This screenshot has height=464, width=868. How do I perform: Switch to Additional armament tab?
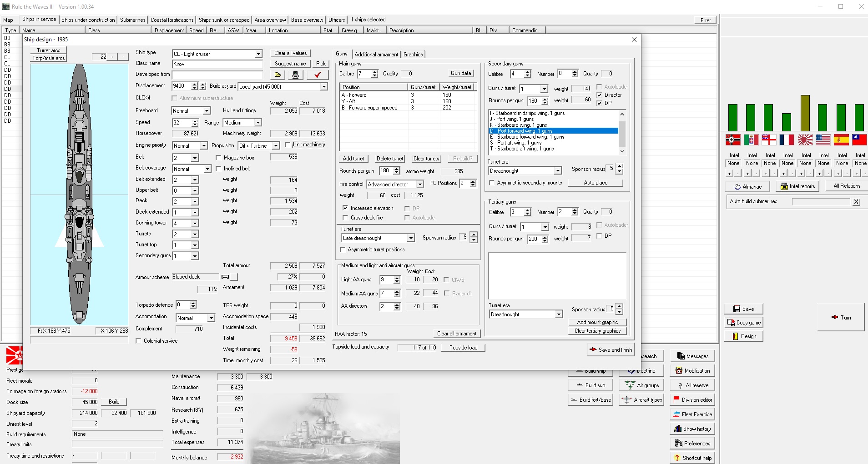pyautogui.click(x=376, y=55)
